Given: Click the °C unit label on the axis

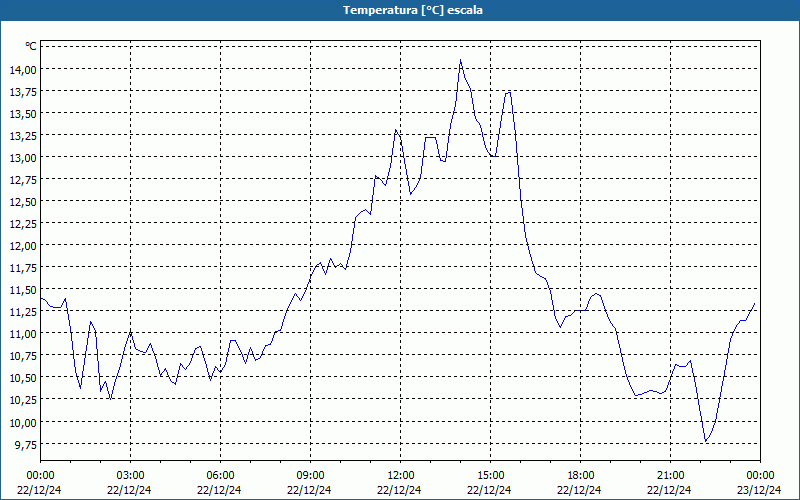Looking at the screenshot, I should pos(31,46).
